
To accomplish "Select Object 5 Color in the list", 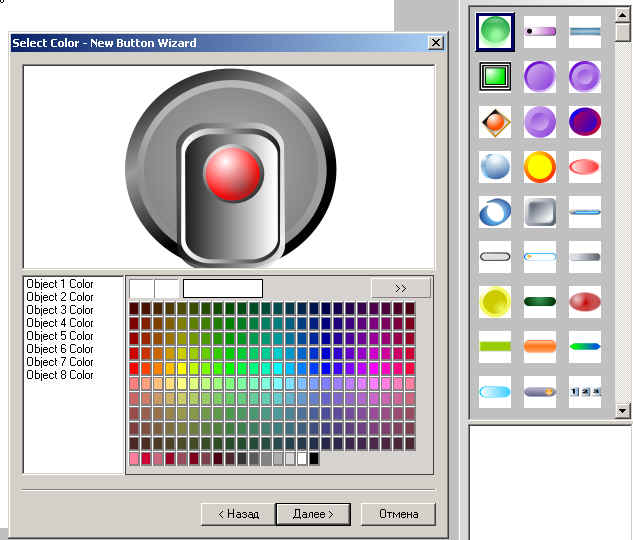I will (60, 336).
